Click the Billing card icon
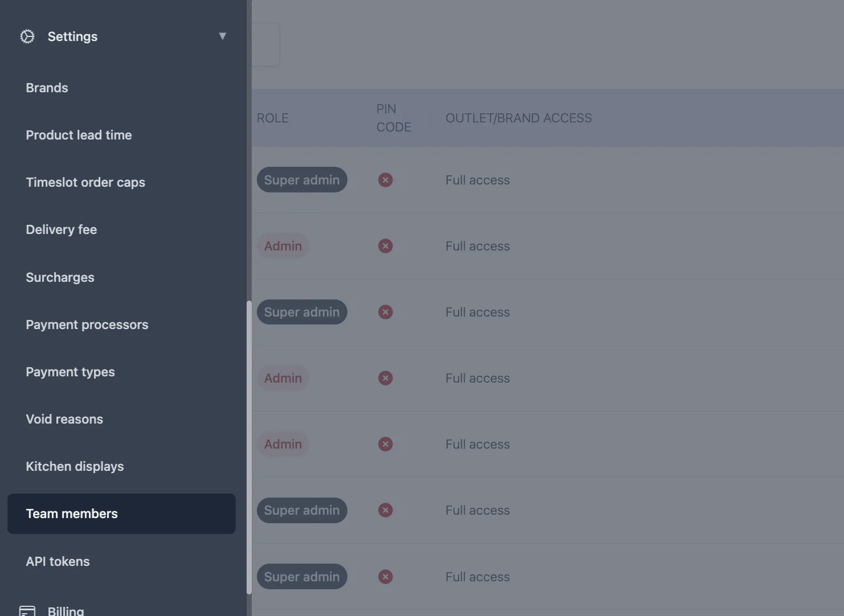 point(27,611)
